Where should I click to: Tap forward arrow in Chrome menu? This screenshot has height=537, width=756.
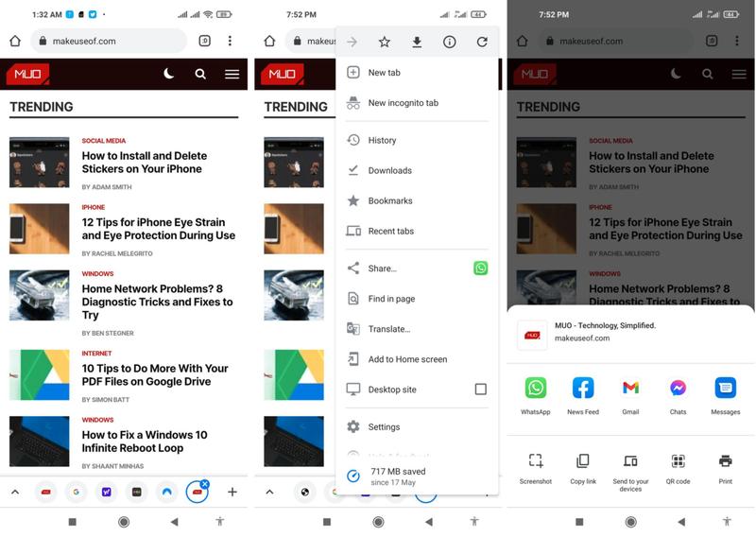click(x=352, y=42)
